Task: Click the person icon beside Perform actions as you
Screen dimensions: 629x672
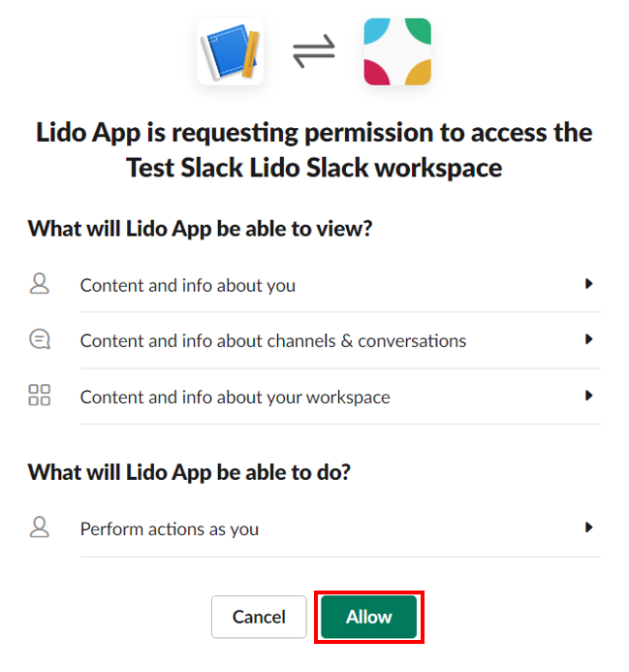Action: coord(40,528)
